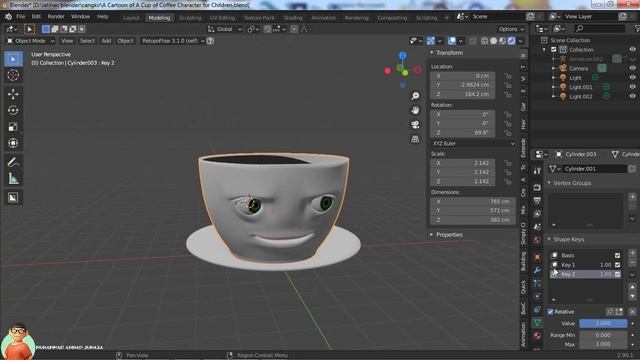The height and width of the screenshot is (360, 640).
Task: Open the Modifiers wrench tab
Action: click(537, 270)
